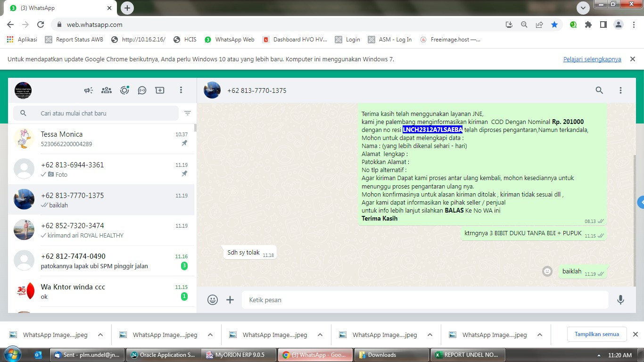
Task: Dismiss the Chrome update notice
Action: tap(633, 59)
